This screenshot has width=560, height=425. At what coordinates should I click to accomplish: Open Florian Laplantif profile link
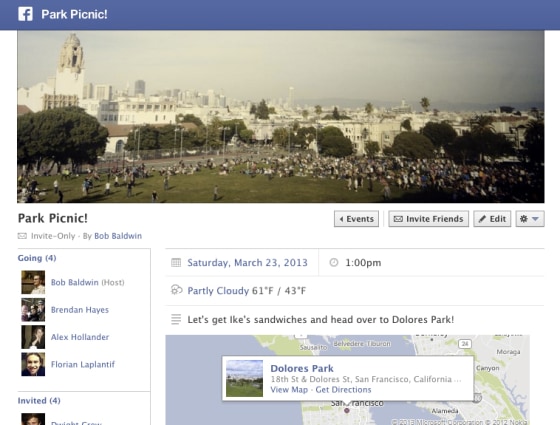pos(83,364)
